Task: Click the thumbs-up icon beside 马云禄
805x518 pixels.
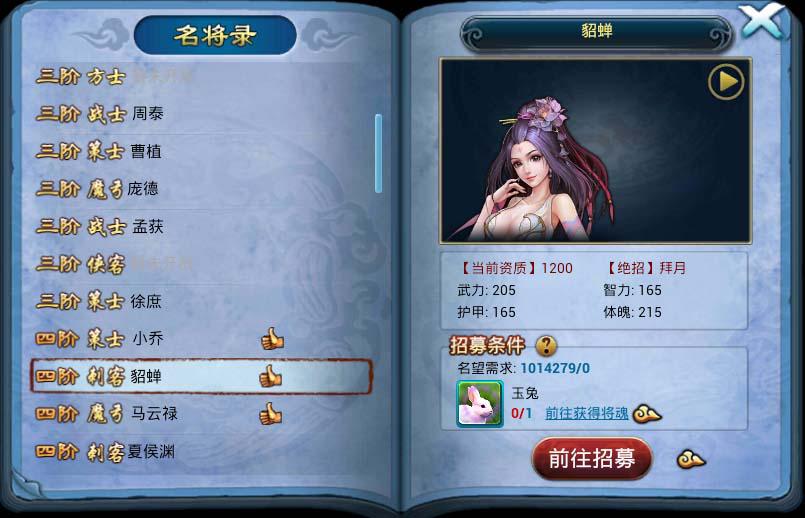Action: pos(271,414)
